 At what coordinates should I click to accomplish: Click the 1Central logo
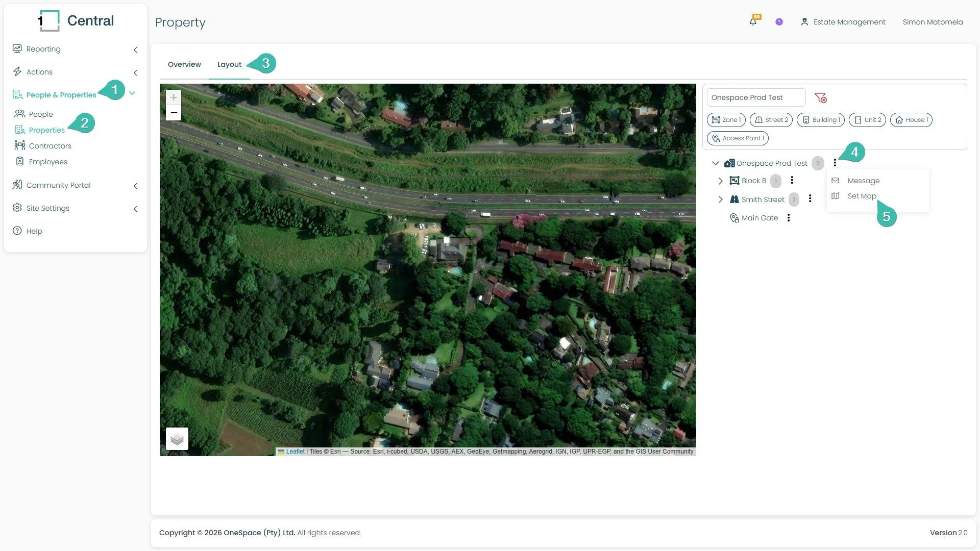[x=76, y=21]
